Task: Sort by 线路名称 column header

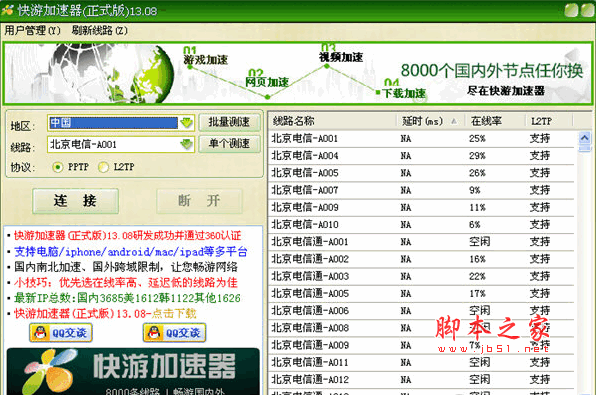Action: [332, 121]
